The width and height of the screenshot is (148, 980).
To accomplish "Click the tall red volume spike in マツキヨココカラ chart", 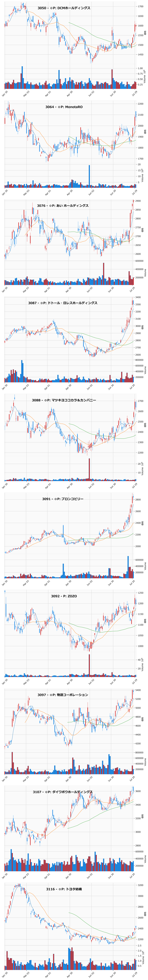I will click(x=89, y=470).
